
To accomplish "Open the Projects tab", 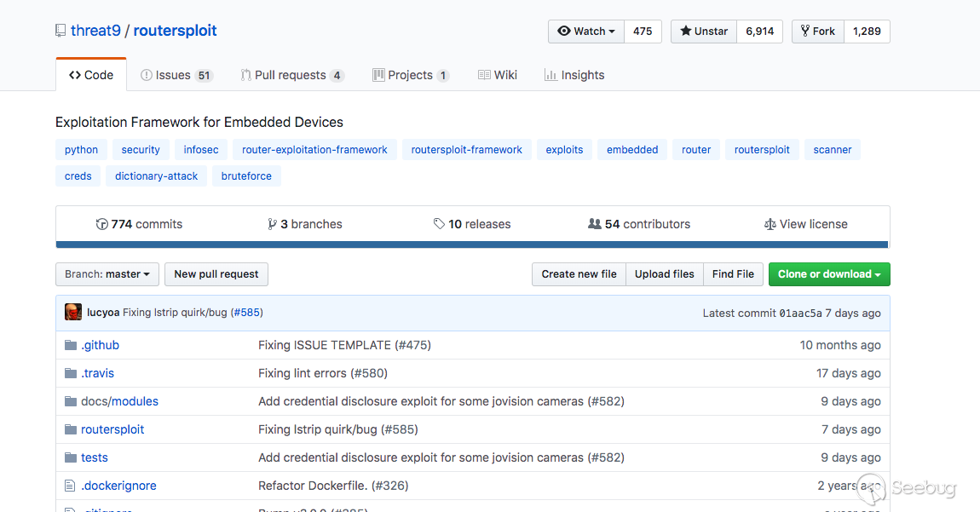I will tap(412, 75).
